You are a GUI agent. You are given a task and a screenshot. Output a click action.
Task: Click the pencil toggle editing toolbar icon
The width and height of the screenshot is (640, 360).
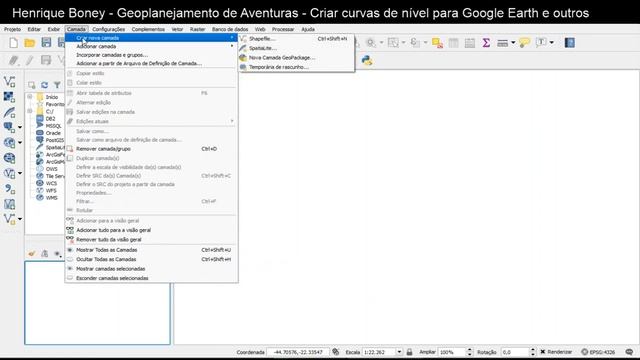29,60
